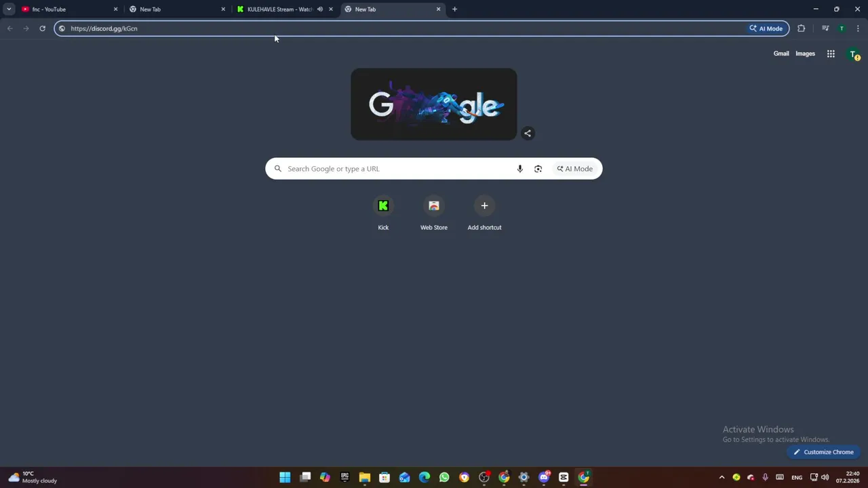The height and width of the screenshot is (488, 868).
Task: Open Outlook from the taskbar
Action: (404, 477)
